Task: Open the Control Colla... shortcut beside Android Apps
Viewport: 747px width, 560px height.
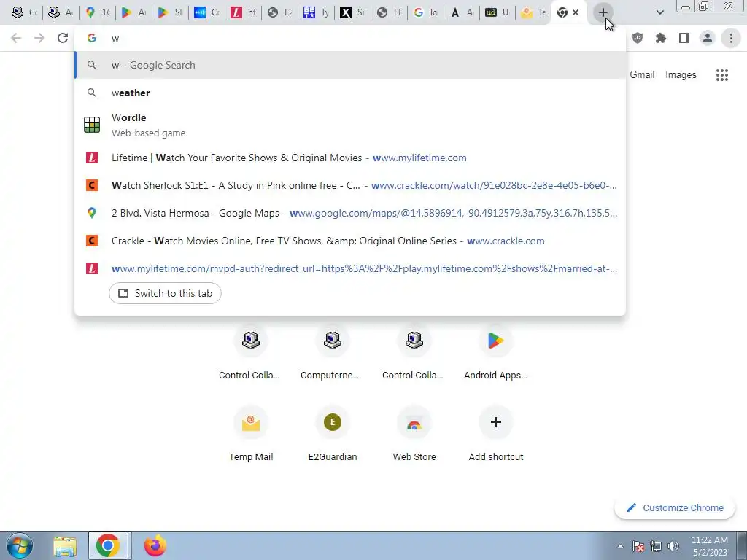Action: coord(414,354)
